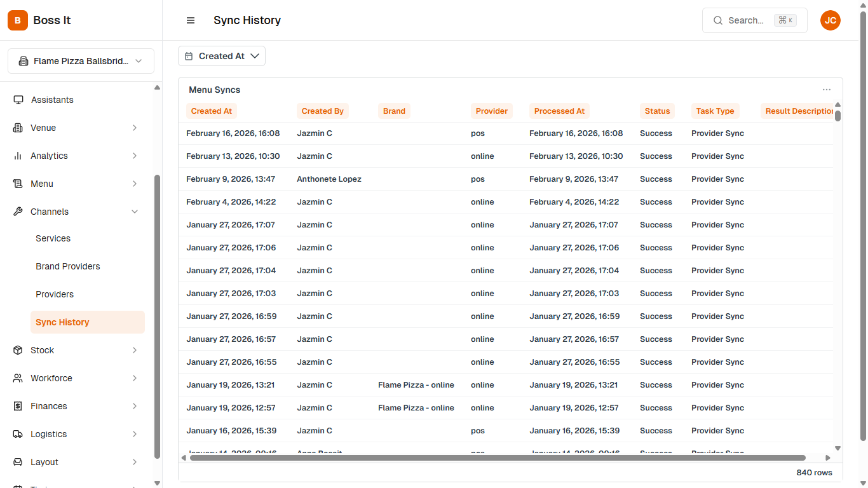The image size is (868, 488).
Task: Open the Flame Pizza Ballsbridge venue selector
Action: (81, 61)
